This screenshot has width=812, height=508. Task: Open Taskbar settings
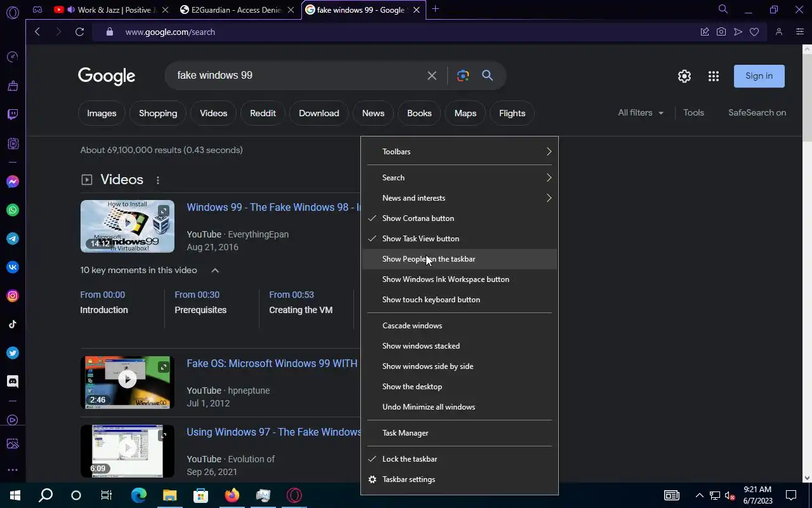tap(459, 479)
